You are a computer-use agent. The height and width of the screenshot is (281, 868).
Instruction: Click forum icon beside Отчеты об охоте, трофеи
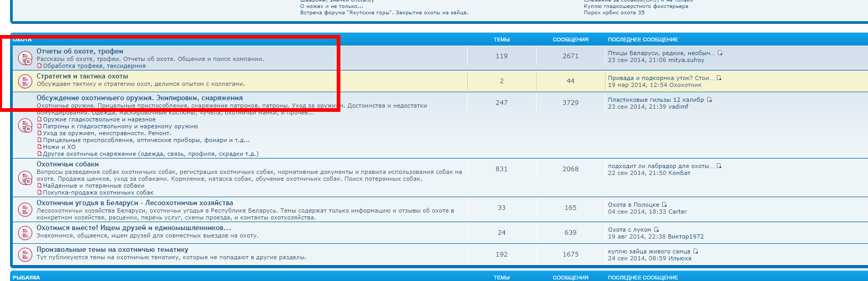[25, 58]
